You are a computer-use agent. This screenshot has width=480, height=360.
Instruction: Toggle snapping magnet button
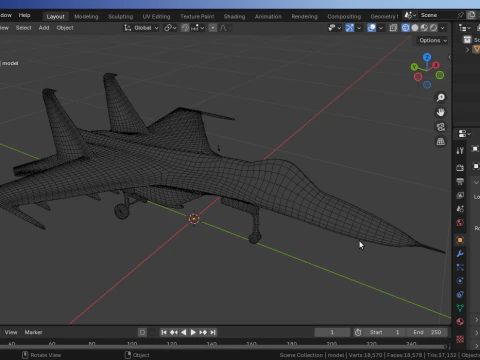coord(185,28)
